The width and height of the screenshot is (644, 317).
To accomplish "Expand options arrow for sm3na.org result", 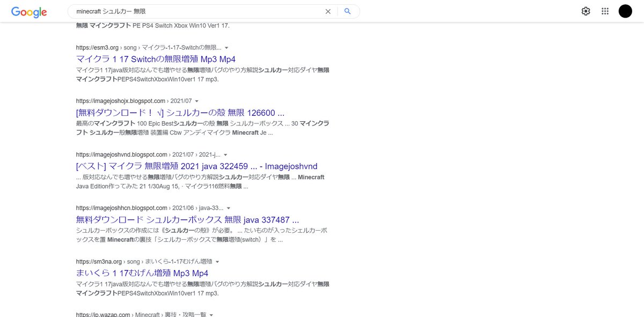I will [x=217, y=262].
